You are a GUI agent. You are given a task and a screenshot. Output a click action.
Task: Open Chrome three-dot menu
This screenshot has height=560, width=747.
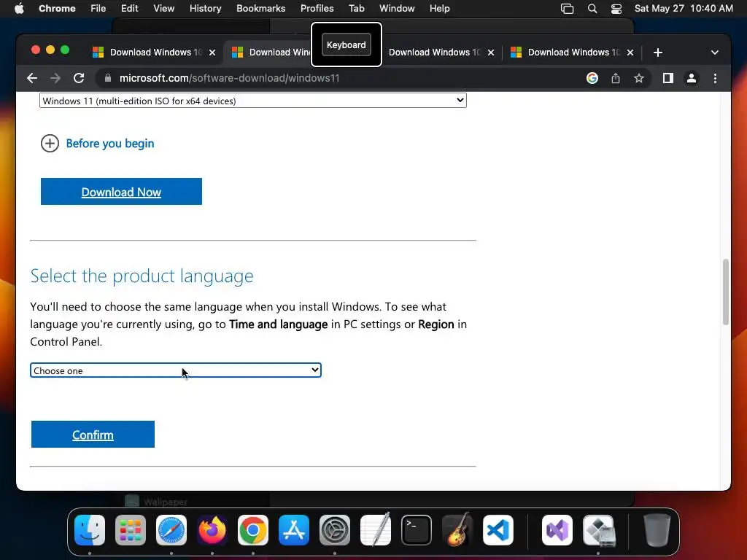tap(715, 78)
